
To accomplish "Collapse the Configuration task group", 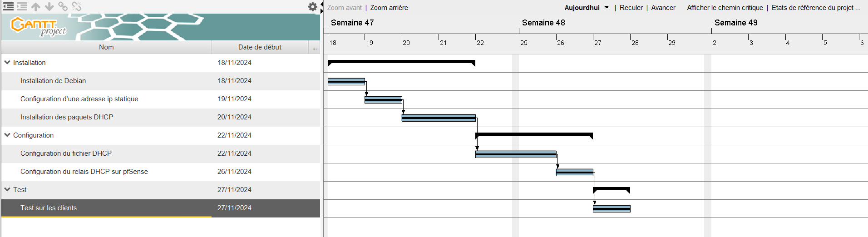I will tap(7, 135).
